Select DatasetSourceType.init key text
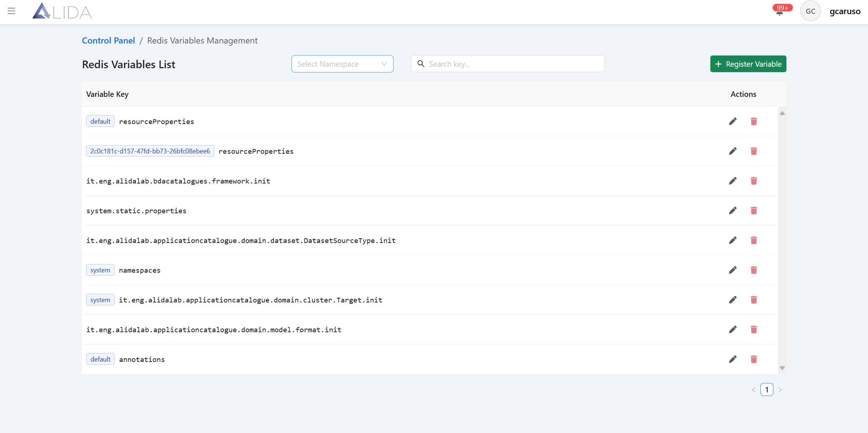The height and width of the screenshot is (433, 868). pyautogui.click(x=241, y=240)
